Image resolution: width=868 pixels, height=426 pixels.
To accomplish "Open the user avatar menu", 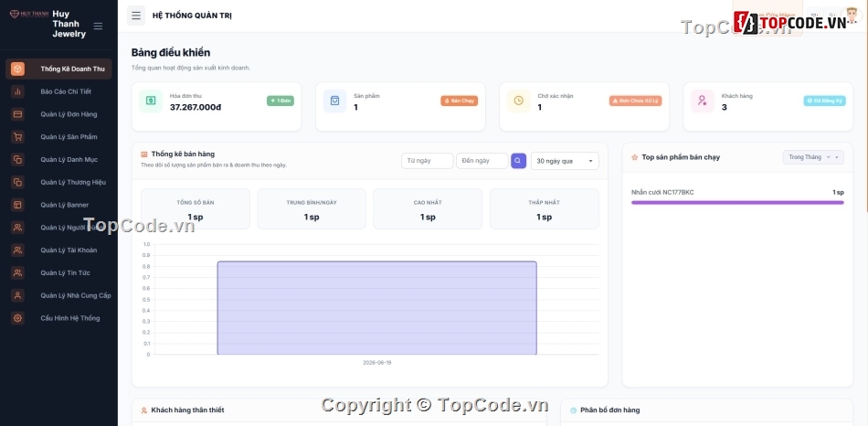I will (852, 16).
